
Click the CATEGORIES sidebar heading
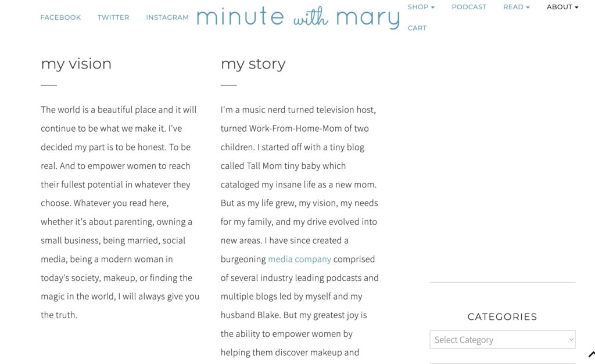[502, 316]
